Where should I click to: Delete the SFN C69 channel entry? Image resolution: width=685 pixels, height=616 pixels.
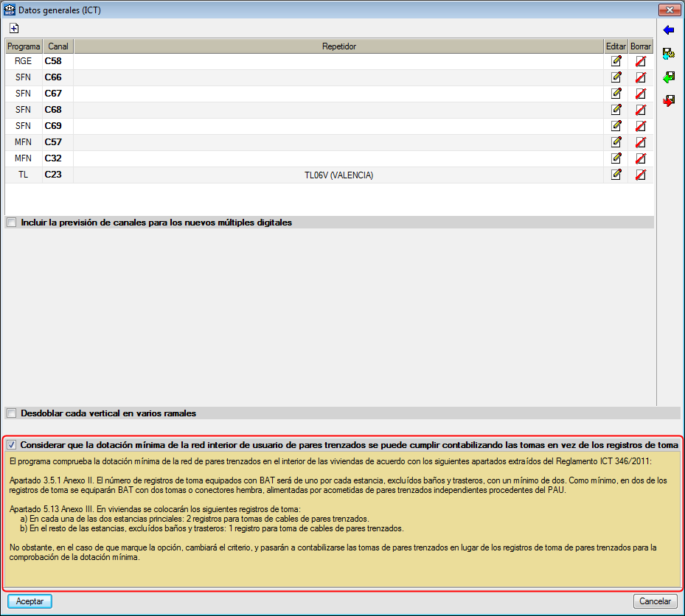click(641, 126)
